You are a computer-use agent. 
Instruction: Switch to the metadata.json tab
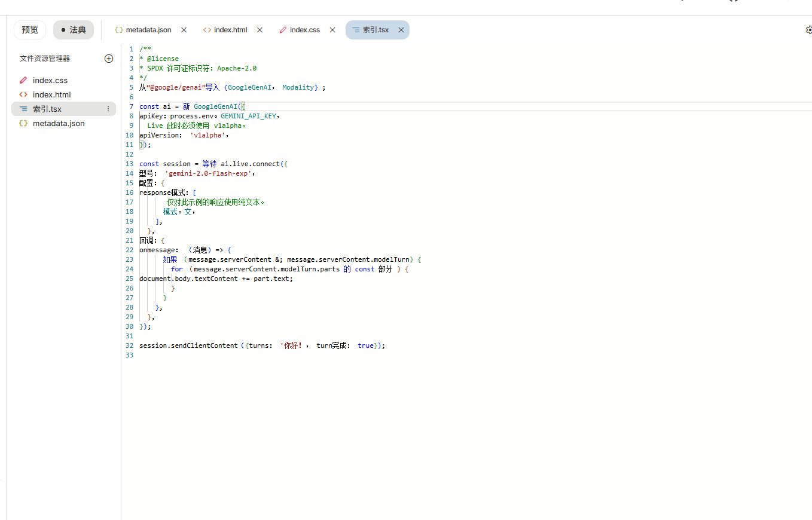[x=148, y=30]
